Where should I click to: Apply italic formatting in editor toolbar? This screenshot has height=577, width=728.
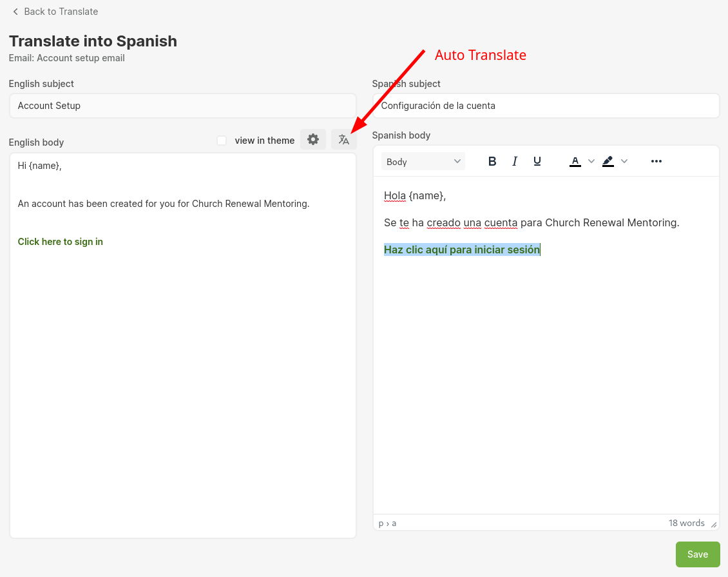point(515,161)
